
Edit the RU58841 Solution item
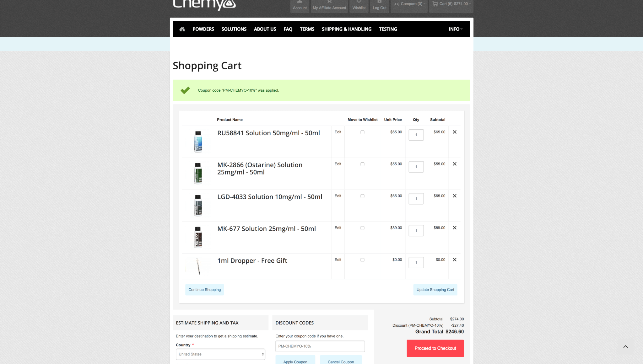coord(338,132)
